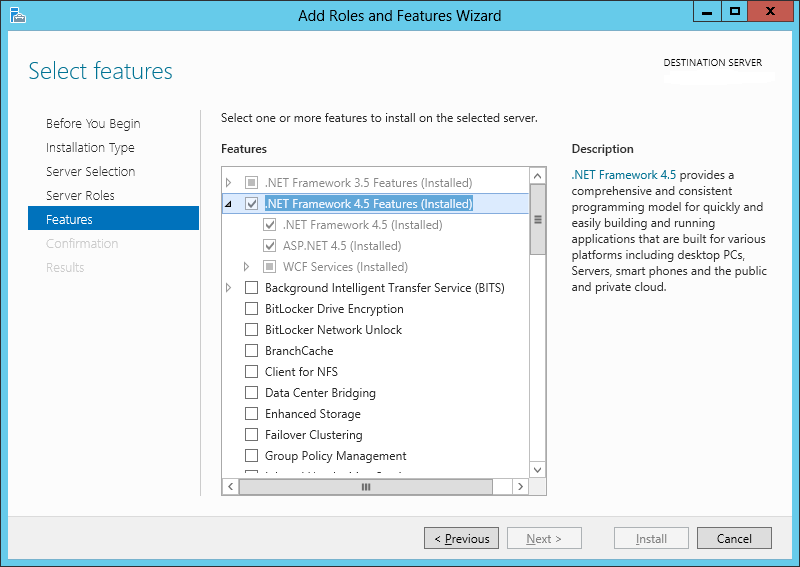The image size is (800, 567).
Task: Collapse .NET Framework 4.5 Features node
Action: pos(229,204)
